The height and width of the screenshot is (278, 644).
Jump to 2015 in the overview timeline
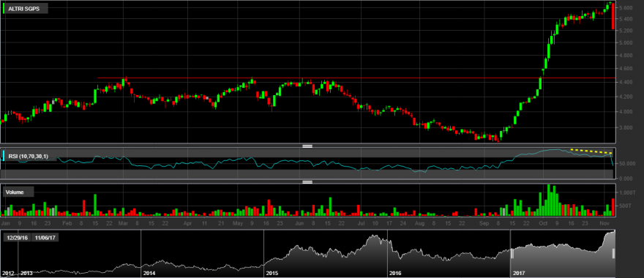click(272, 273)
